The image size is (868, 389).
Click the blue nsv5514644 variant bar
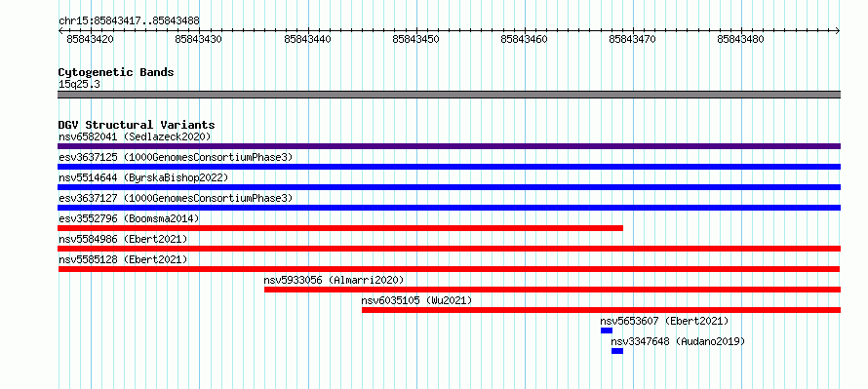[x=449, y=187]
